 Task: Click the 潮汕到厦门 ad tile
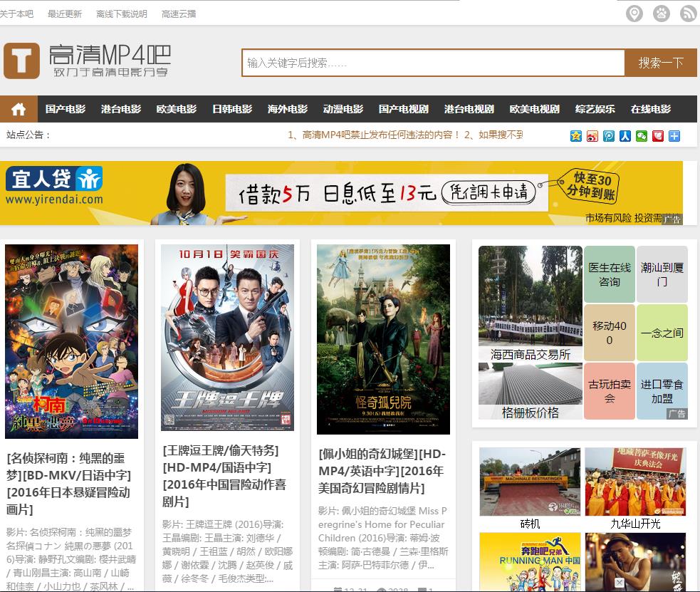click(x=662, y=274)
